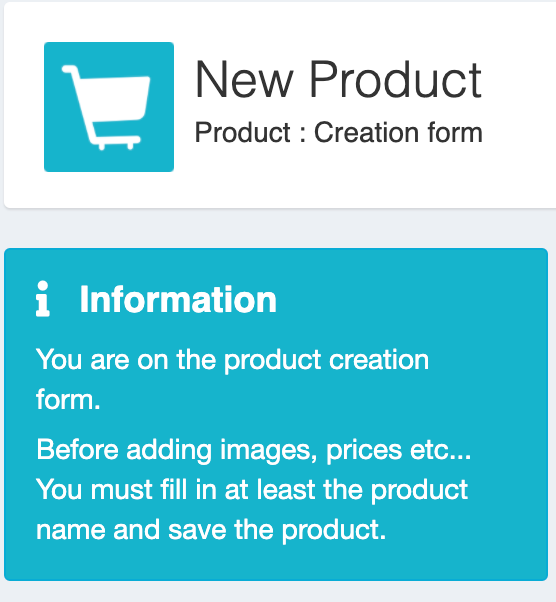The width and height of the screenshot is (556, 602).
Task: Click the shopping cart product icon
Action: (106, 108)
